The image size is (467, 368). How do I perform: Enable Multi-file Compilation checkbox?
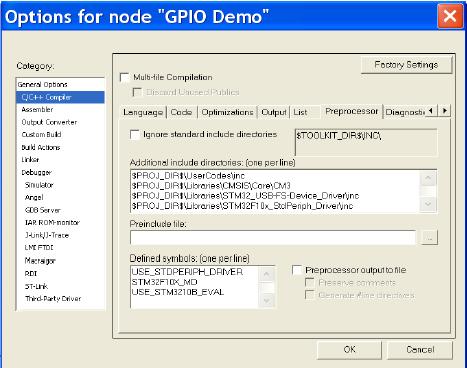pos(125,77)
